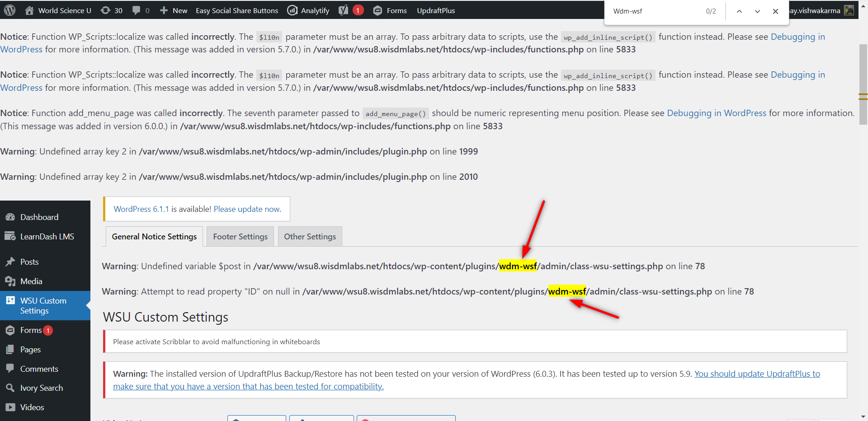The width and height of the screenshot is (868, 421).
Task: Click the Forms badge showing 1 in sidebar
Action: [x=48, y=331]
